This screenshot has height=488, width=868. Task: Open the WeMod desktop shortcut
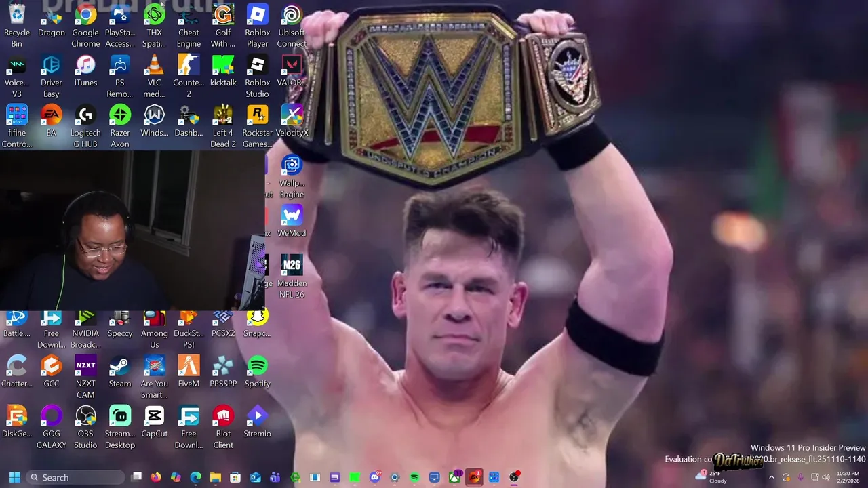292,222
